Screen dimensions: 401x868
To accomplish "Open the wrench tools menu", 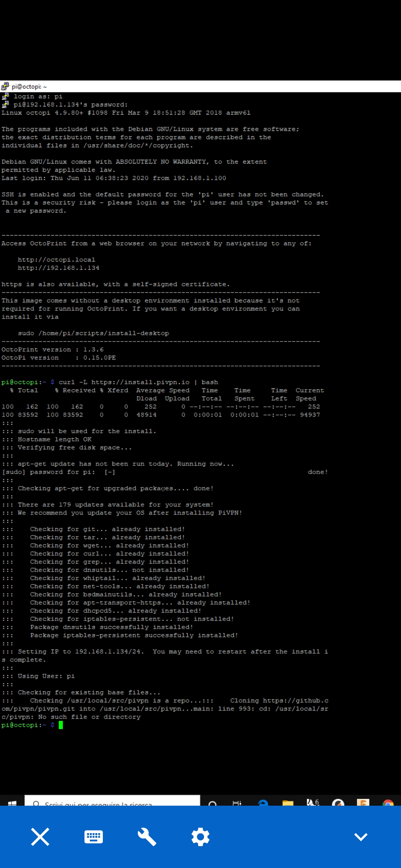I will (x=147, y=837).
